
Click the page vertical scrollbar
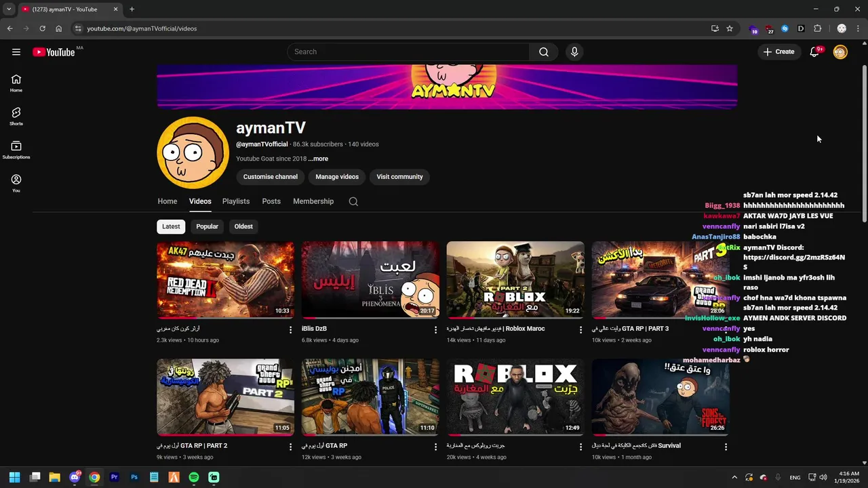coord(864,142)
